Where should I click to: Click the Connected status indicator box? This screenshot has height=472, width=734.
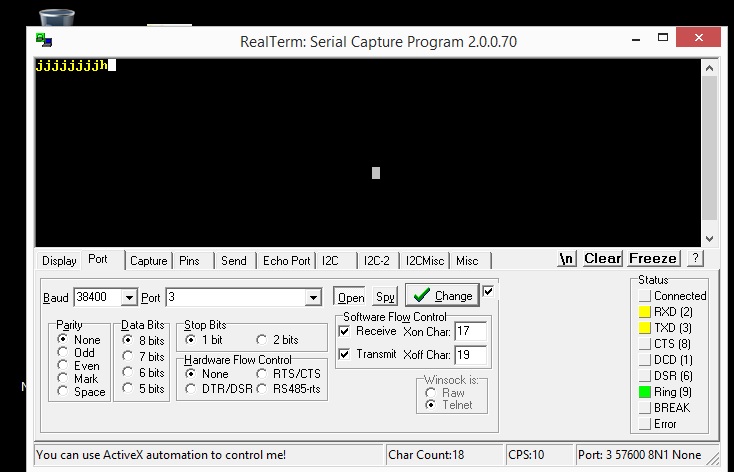[x=644, y=296]
